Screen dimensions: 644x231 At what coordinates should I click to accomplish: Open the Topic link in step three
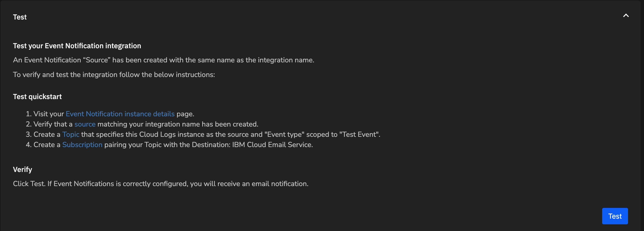point(71,134)
